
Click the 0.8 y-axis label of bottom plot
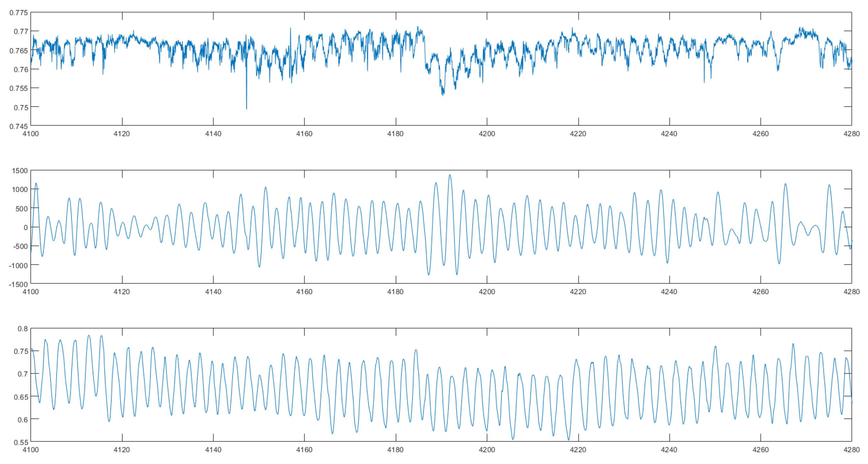click(x=23, y=329)
